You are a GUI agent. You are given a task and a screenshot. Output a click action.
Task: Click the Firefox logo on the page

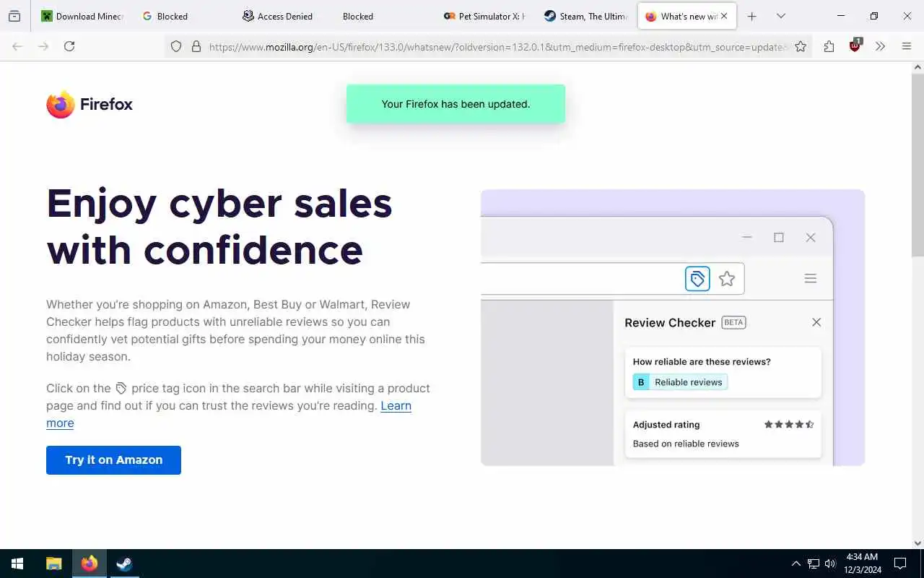click(x=90, y=104)
